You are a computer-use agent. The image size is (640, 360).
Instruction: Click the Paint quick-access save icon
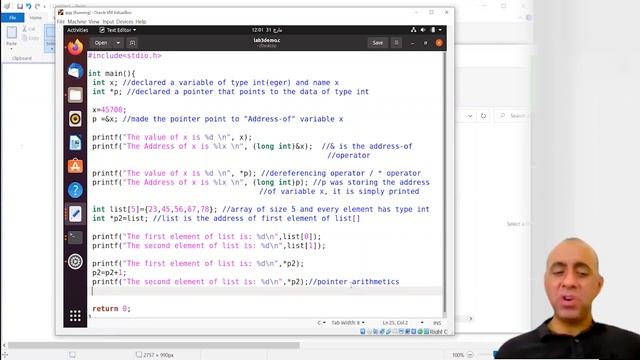click(20, 6)
